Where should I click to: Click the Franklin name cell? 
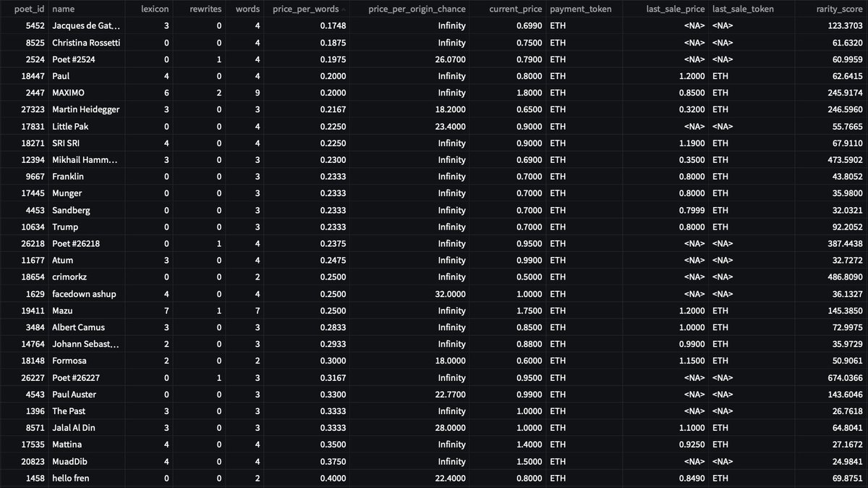pos(87,177)
